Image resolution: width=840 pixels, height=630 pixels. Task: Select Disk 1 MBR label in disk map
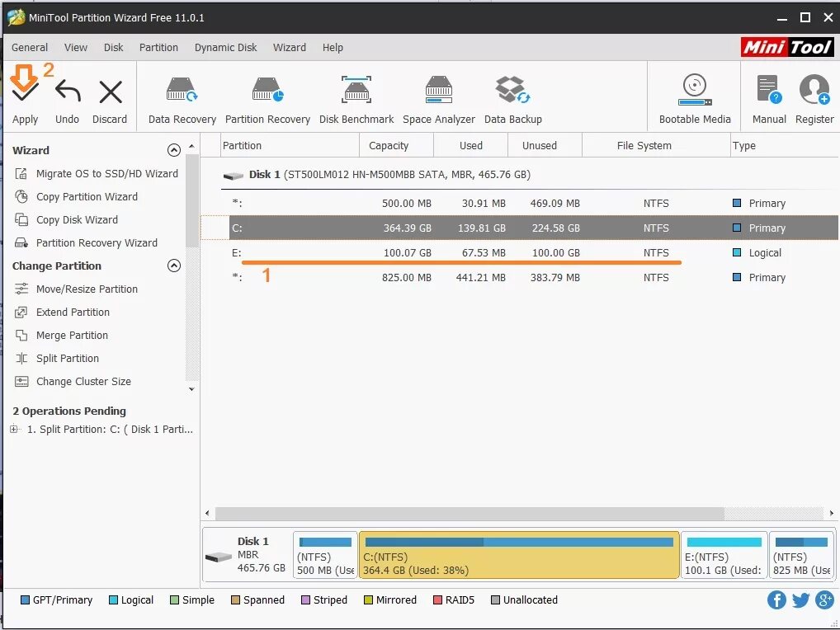(x=247, y=555)
